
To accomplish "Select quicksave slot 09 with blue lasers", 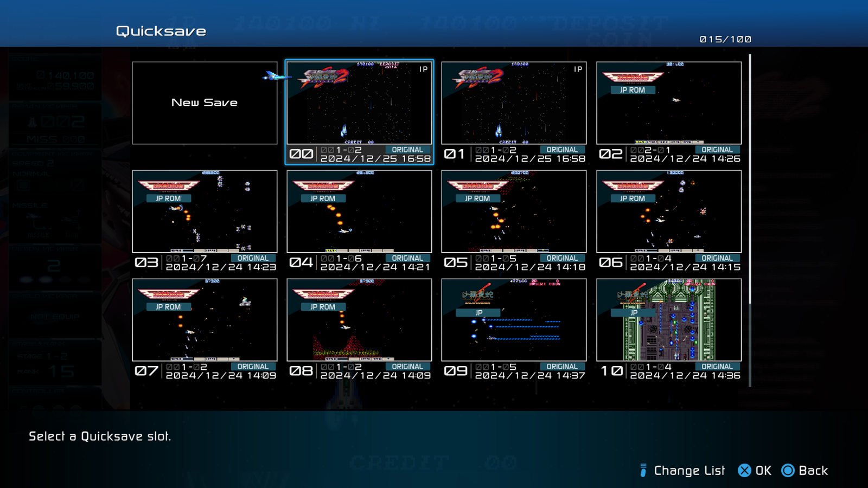I will tap(514, 320).
